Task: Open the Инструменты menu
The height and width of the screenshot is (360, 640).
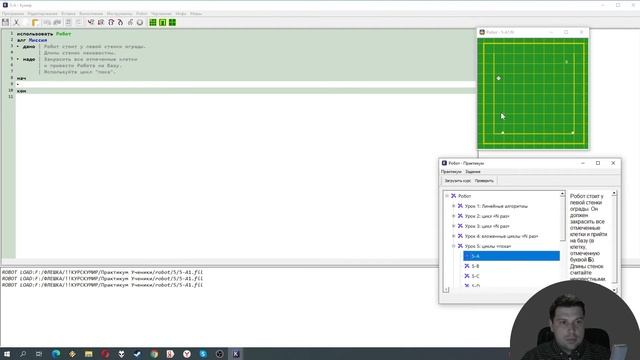Action: pos(120,13)
